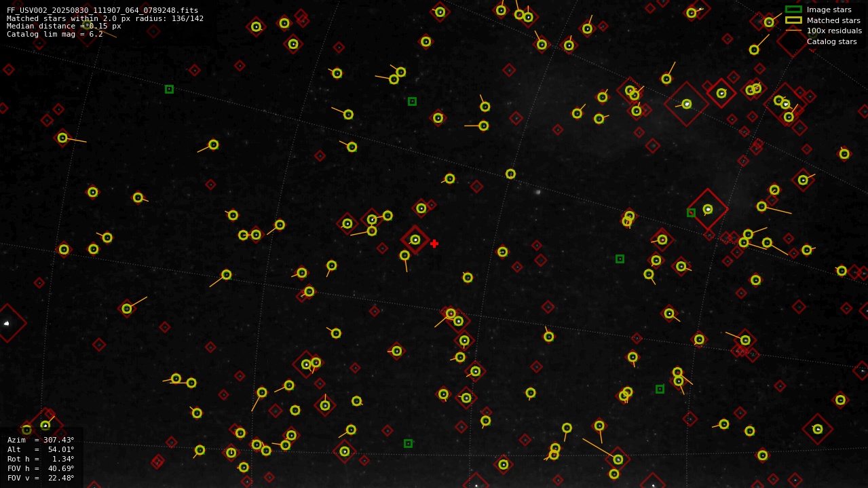Viewport: 868px width, 488px height.
Task: Click the "FOV v = 22.48°" readout
Action: (41, 478)
